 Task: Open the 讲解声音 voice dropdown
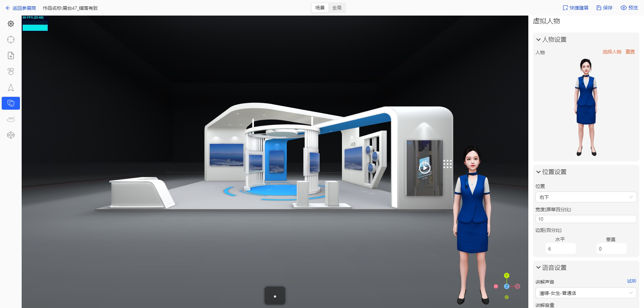coord(585,293)
